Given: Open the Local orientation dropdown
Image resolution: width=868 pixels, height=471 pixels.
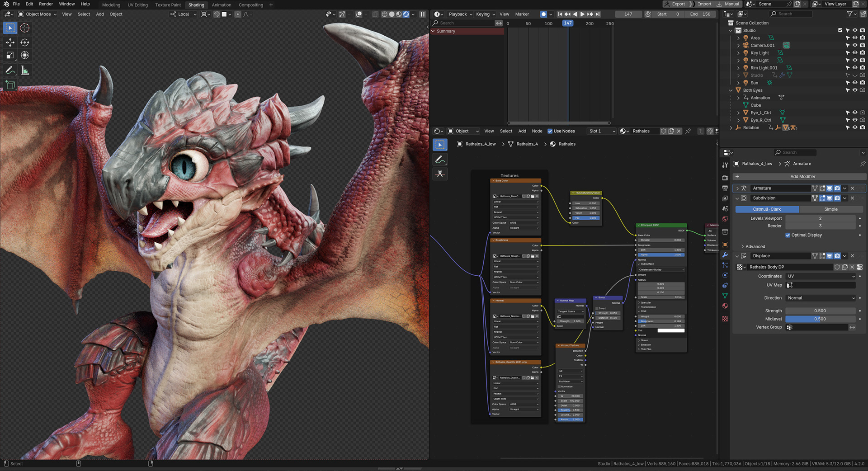Looking at the screenshot, I should (184, 14).
